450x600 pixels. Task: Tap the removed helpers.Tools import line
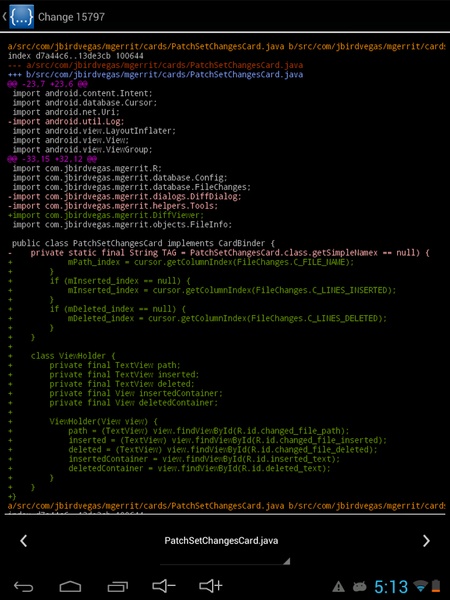click(x=113, y=206)
